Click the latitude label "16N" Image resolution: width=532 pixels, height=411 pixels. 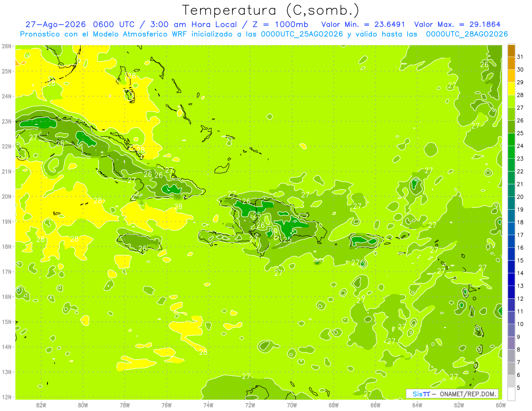(7, 297)
